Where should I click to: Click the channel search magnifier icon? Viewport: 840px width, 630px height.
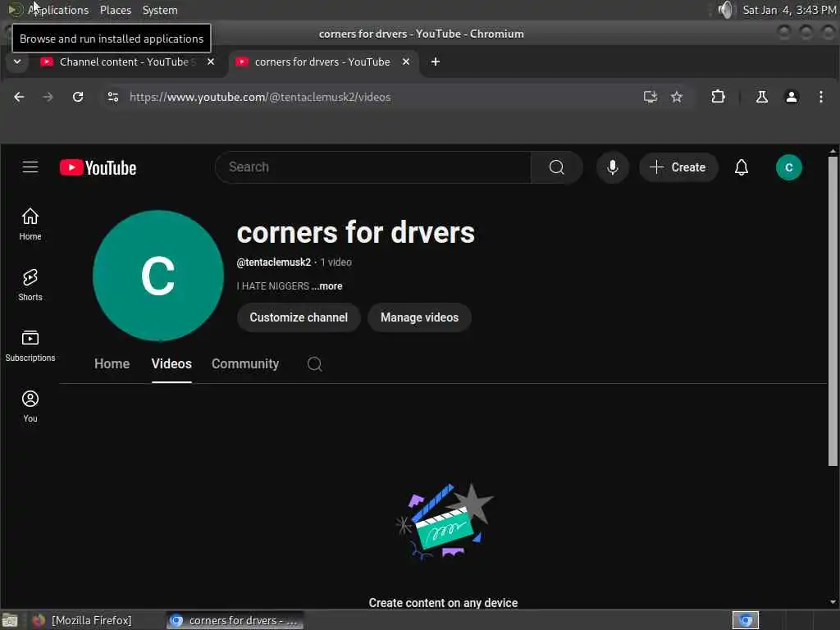coord(314,364)
